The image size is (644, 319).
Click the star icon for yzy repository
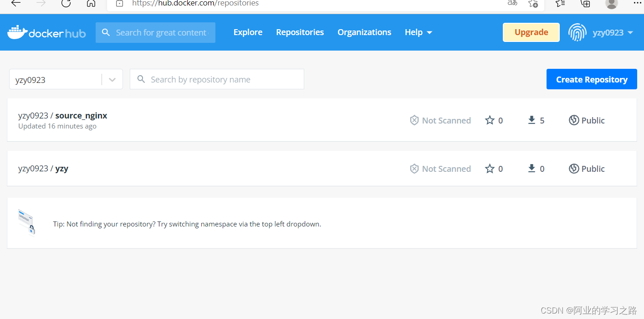coord(490,169)
